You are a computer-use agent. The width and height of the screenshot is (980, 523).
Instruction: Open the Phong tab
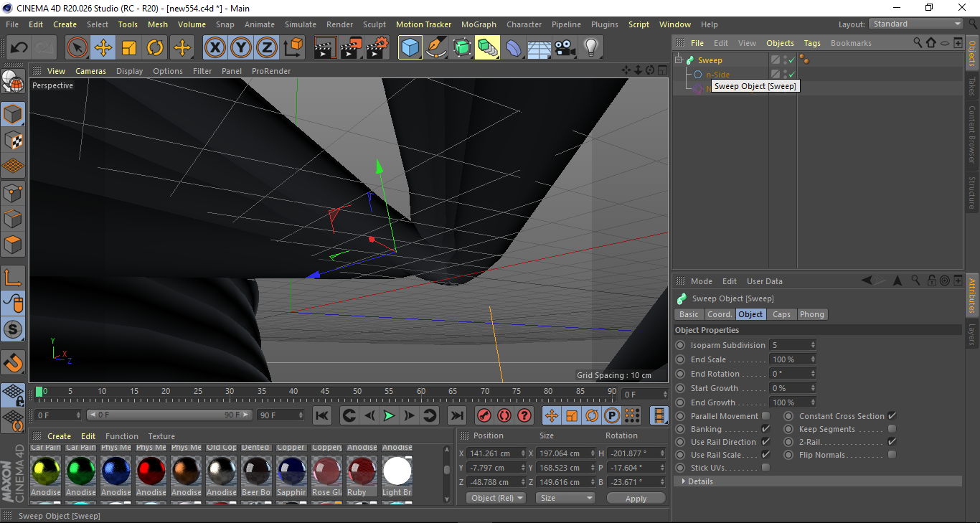811,314
